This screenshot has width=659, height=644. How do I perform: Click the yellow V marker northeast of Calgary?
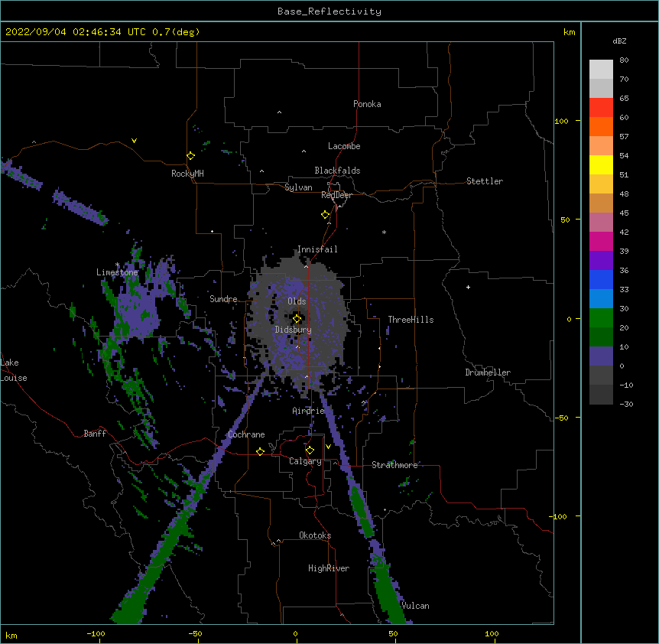pyautogui.click(x=328, y=447)
